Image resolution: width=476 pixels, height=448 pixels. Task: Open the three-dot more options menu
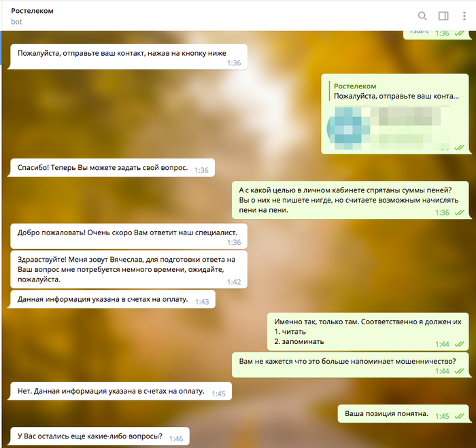click(464, 16)
